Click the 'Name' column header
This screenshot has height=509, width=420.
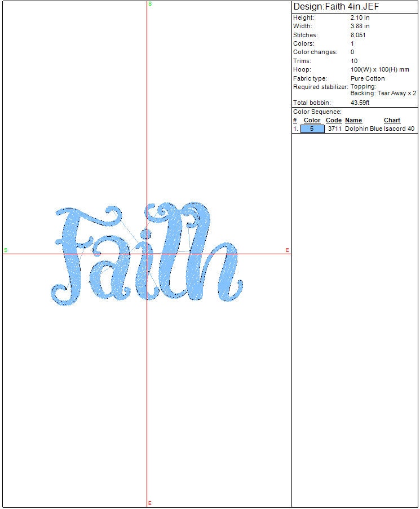point(353,120)
